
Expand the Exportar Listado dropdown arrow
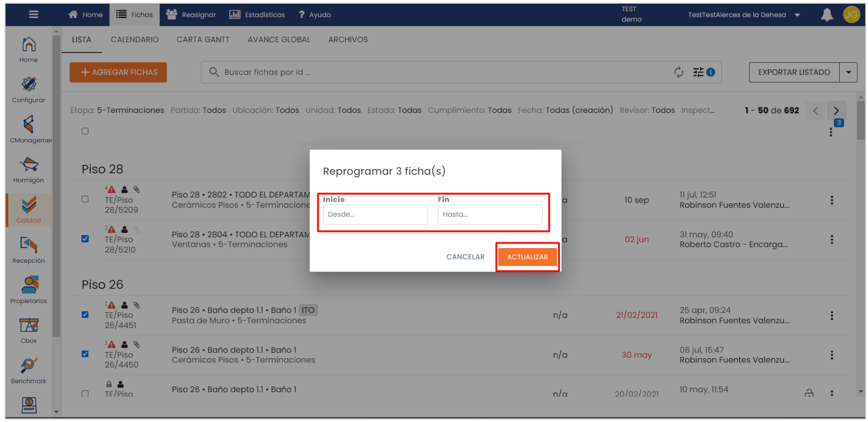pos(849,72)
